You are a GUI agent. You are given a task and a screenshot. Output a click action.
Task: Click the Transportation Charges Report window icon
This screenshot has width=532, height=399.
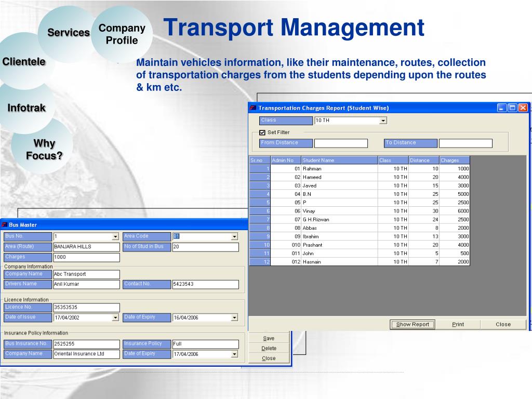coord(253,108)
